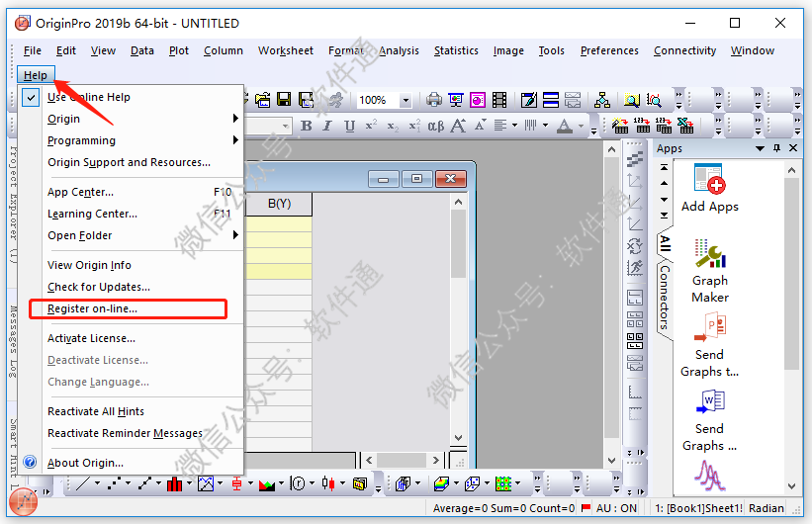Click the Decrease font size icon
Image resolution: width=812 pixels, height=524 pixels.
click(x=480, y=126)
